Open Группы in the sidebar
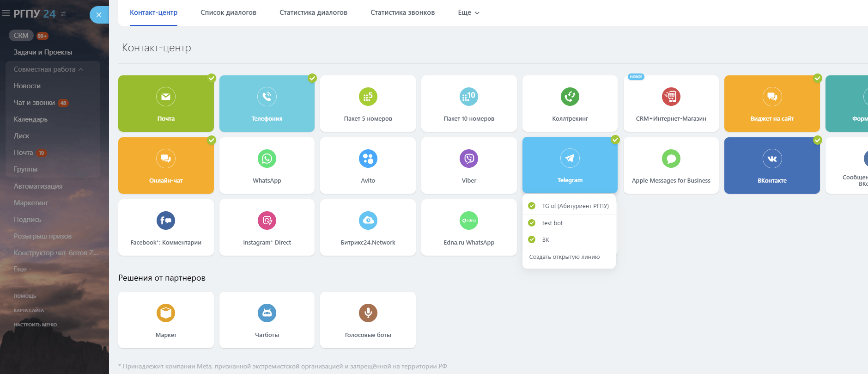Viewport: 868px width, 374px height. [25, 169]
